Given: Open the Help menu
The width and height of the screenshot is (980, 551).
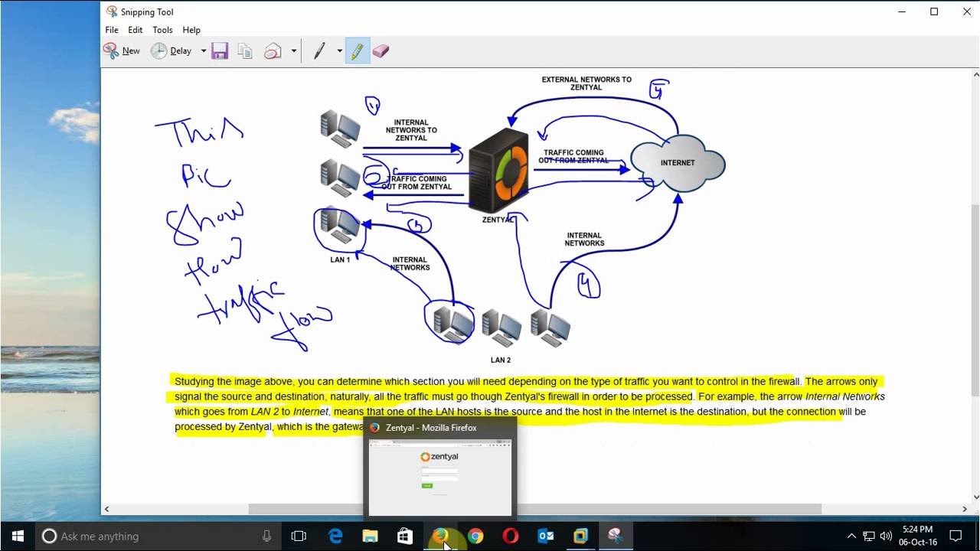Looking at the screenshot, I should tap(191, 30).
